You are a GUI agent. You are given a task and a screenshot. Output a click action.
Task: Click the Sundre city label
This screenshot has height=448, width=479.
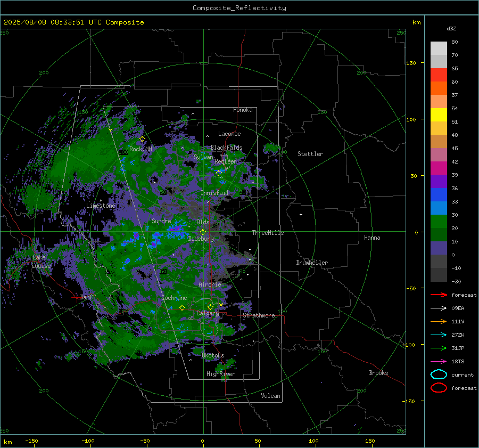pyautogui.click(x=161, y=221)
